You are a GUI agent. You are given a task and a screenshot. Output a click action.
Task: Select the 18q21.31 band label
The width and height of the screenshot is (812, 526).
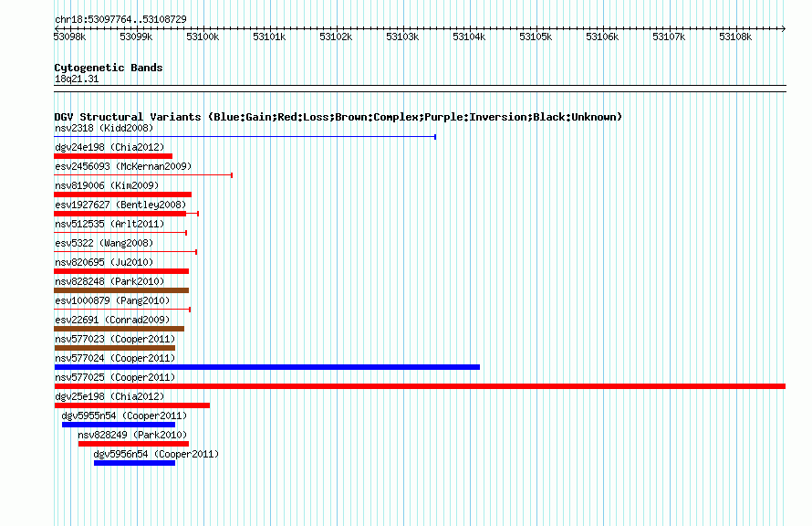[77, 79]
